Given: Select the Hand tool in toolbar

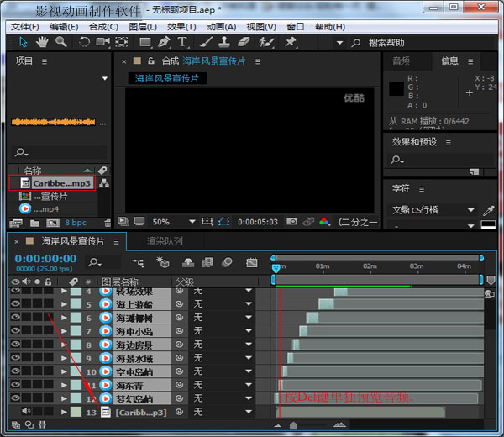Looking at the screenshot, I should tap(42, 42).
